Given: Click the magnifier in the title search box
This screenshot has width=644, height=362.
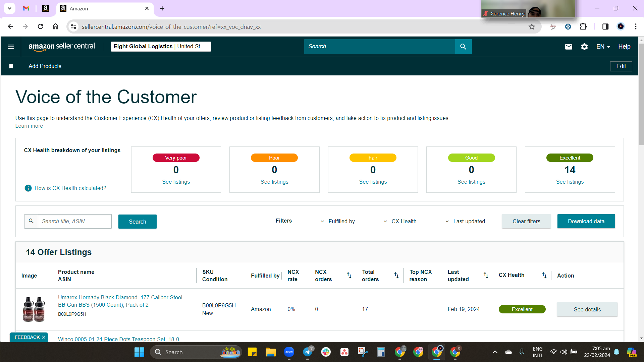Looking at the screenshot, I should point(31,221).
